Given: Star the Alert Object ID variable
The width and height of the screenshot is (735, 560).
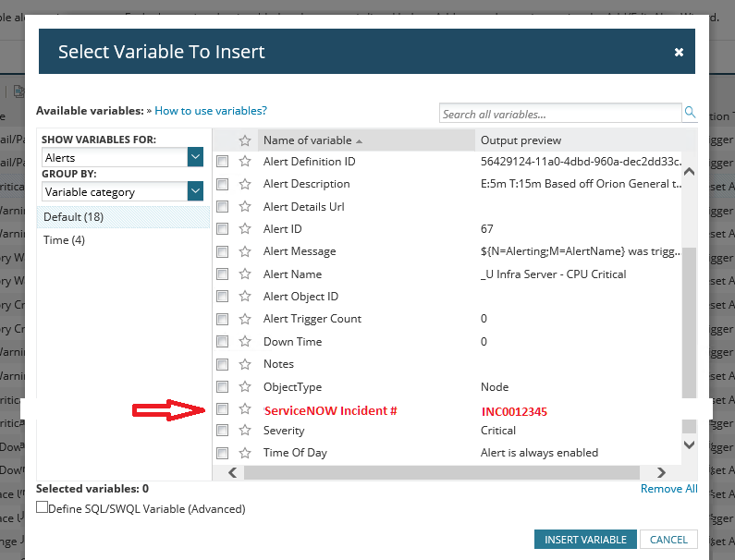Looking at the screenshot, I should pyautogui.click(x=245, y=296).
